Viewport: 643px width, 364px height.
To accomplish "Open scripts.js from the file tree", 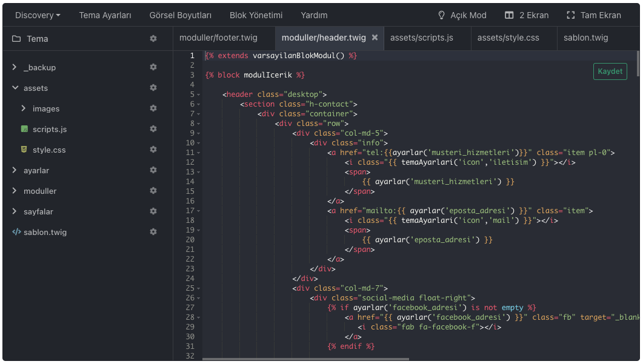I will click(x=50, y=129).
